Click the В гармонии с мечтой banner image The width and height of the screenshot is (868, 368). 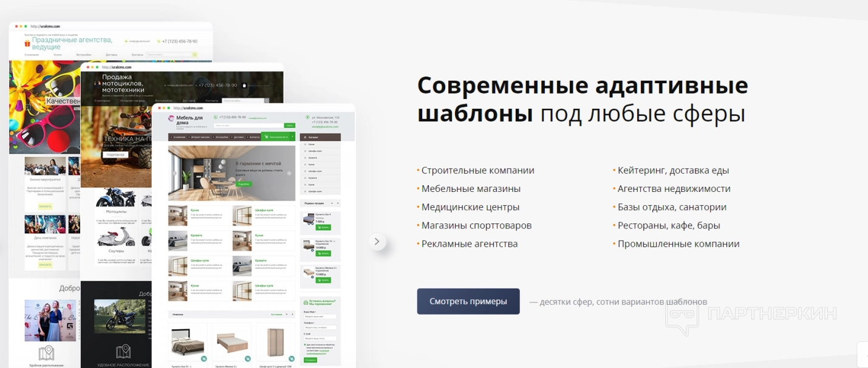click(x=231, y=172)
